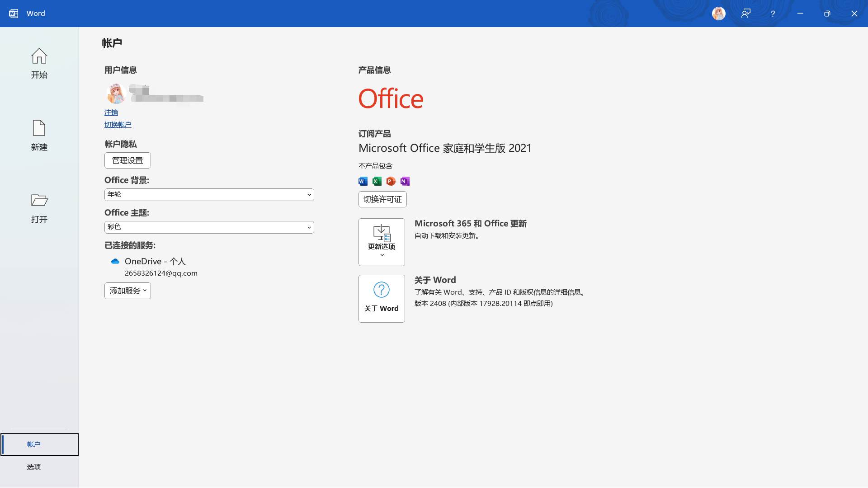Open the 更新选项 update options menu
The height and width of the screenshot is (488, 868).
(x=382, y=242)
